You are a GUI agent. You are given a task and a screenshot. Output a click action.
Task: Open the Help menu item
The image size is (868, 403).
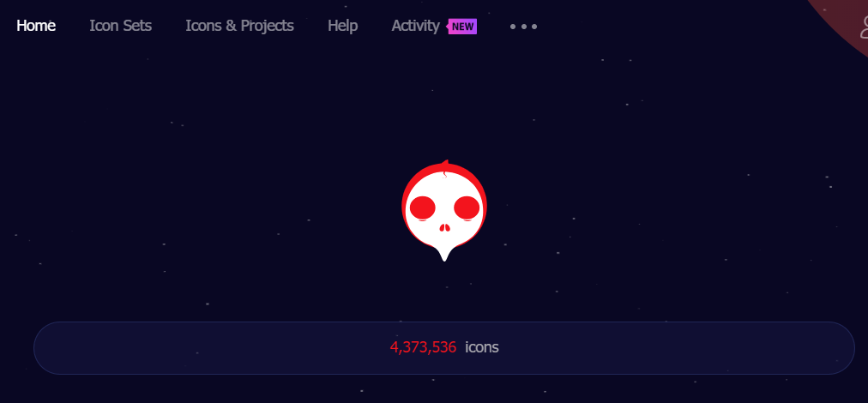coord(343,26)
